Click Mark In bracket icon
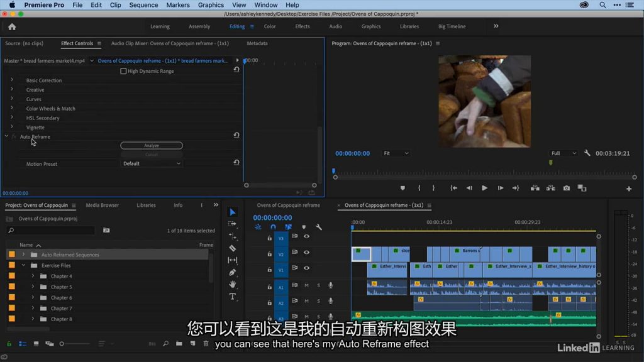The height and width of the screenshot is (362, 644). point(419,188)
